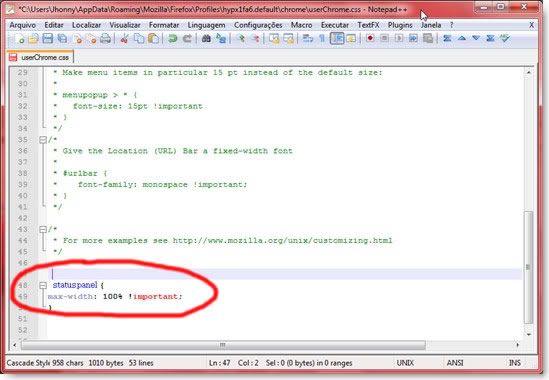The width and height of the screenshot is (549, 380).
Task: Collapse comment fold at line 43
Action: coord(43,229)
